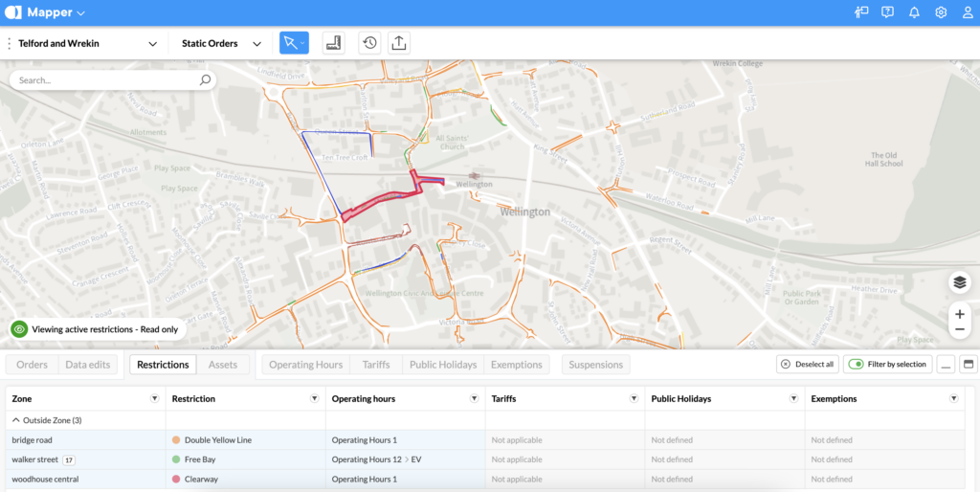Click the export share icon
The width and height of the screenshot is (980, 492).
tap(399, 43)
